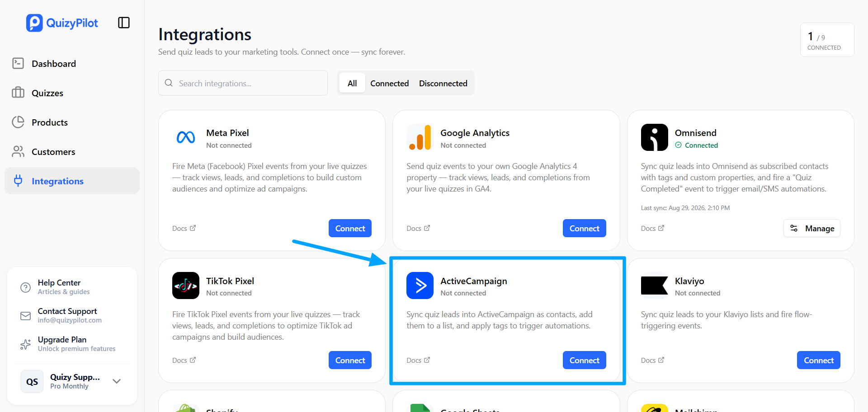Viewport: 868px width, 412px height.
Task: Click the TikTok Pixel card title
Action: tap(230, 281)
